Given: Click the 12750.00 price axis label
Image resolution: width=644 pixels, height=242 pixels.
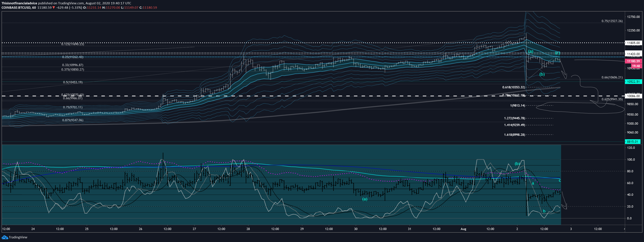Looking at the screenshot, I should tap(633, 17).
